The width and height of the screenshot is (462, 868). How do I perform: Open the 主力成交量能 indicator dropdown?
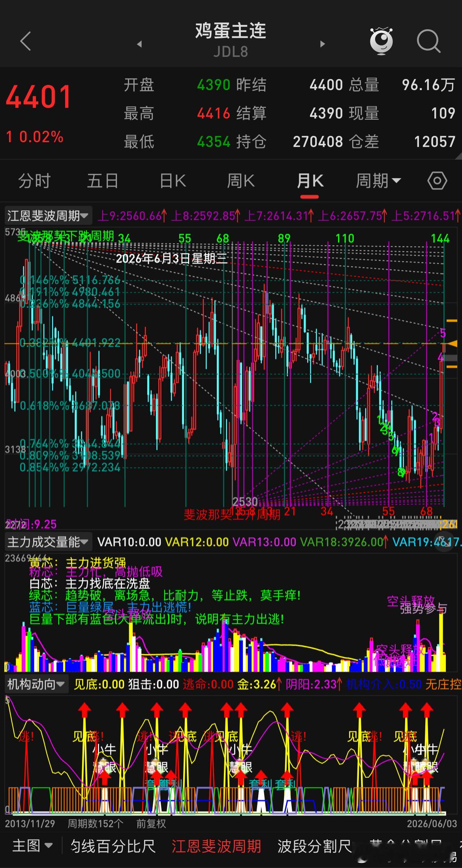tap(48, 542)
